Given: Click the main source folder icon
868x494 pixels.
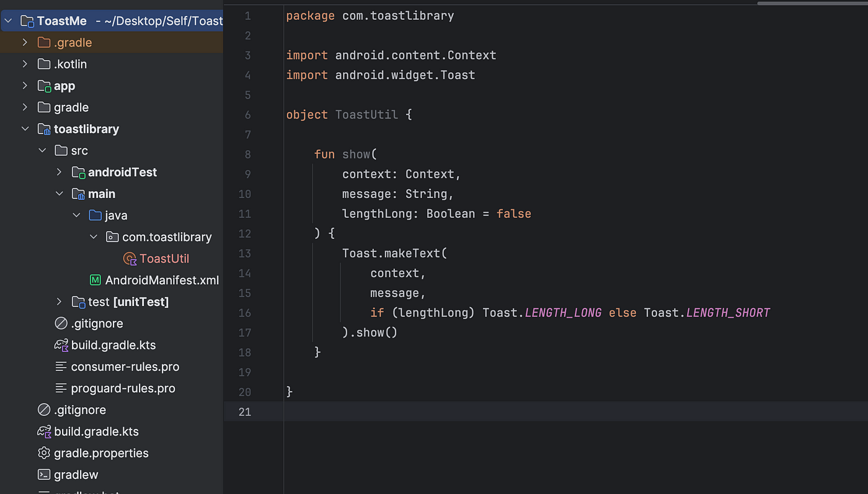Looking at the screenshot, I should [x=78, y=194].
